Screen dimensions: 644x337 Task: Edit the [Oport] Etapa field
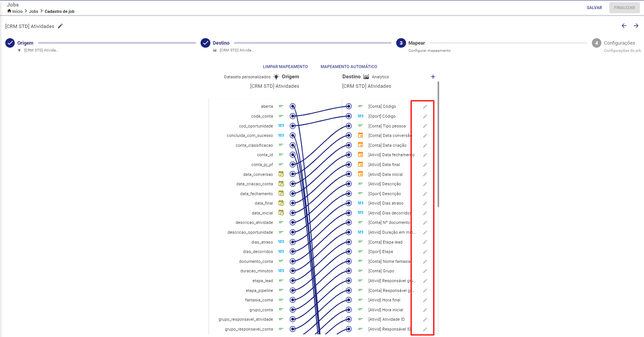(x=425, y=252)
